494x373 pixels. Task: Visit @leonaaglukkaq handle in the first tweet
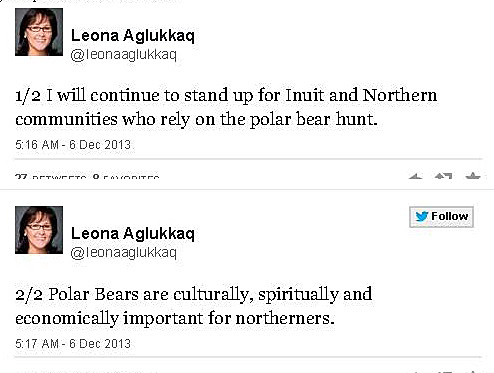click(x=124, y=54)
